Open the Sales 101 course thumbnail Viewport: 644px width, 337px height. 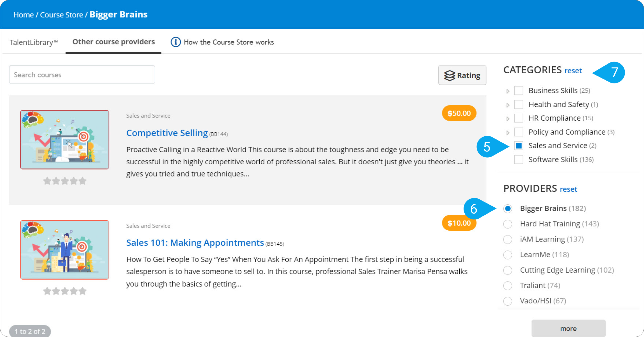tap(64, 249)
